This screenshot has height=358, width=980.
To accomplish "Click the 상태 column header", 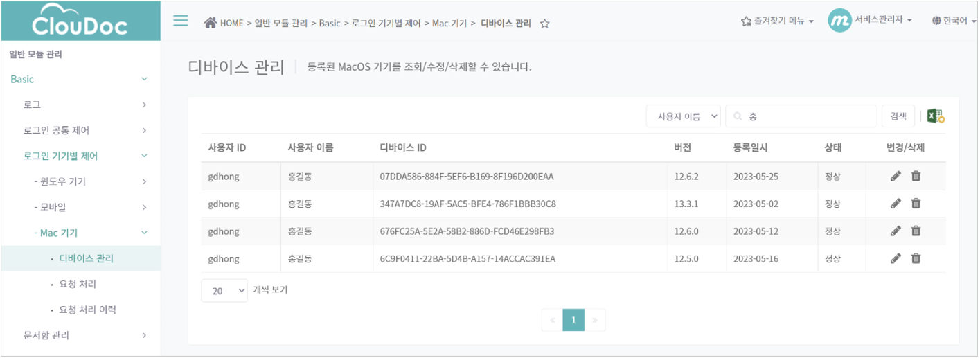I will 833,147.
